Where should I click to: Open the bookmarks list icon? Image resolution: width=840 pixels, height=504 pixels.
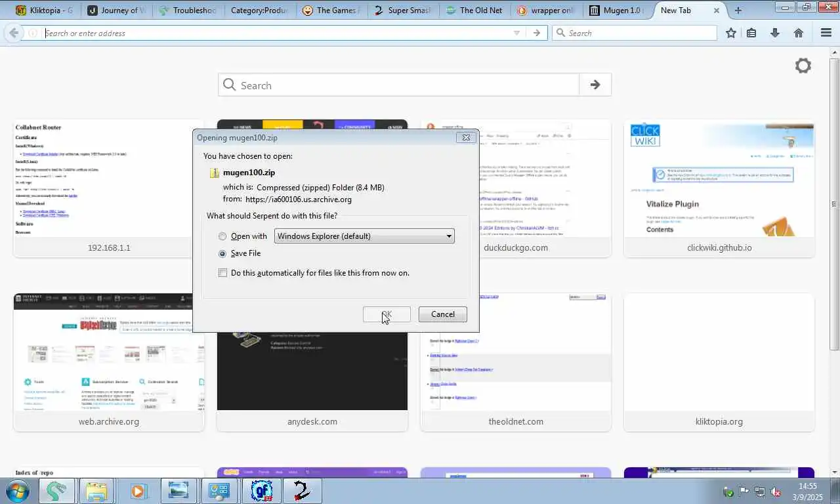click(752, 33)
